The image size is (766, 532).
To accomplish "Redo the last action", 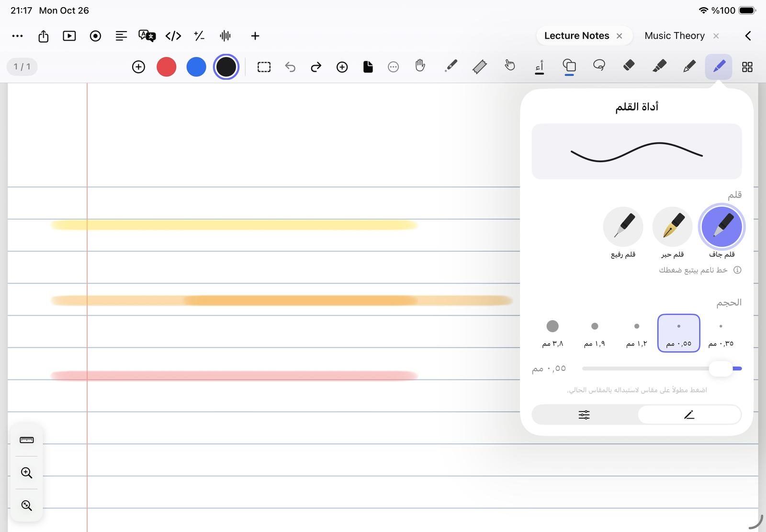I will click(316, 67).
